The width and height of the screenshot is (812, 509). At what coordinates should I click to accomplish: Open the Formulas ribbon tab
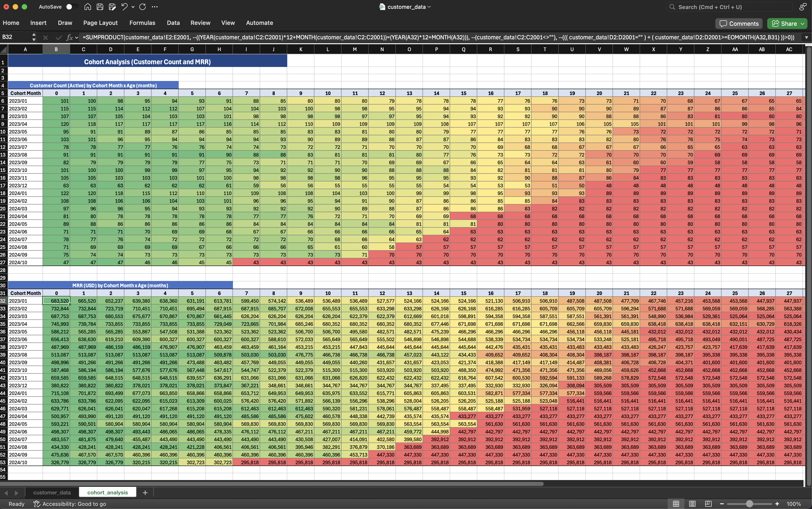tap(142, 23)
